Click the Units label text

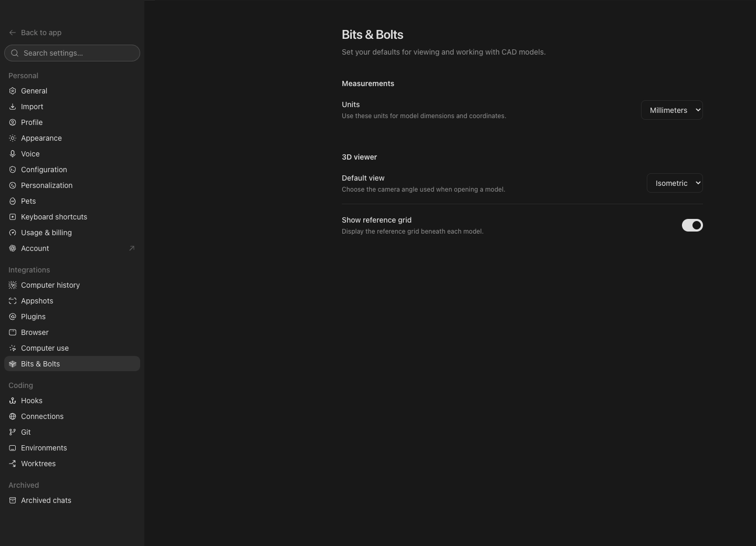(x=351, y=104)
